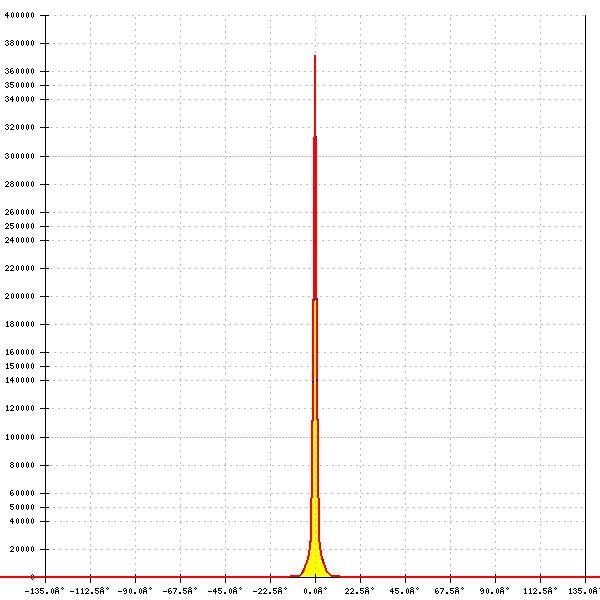Screen dimensions: 600x600
Task: Click the -135.0 x-axis label at left
Action: point(44,591)
